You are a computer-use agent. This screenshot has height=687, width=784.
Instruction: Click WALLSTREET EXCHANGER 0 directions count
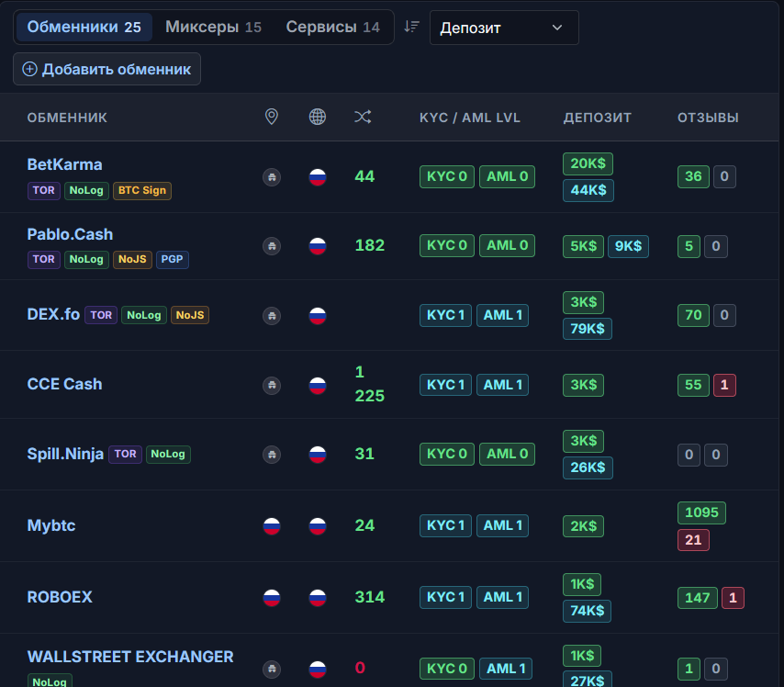click(360, 668)
